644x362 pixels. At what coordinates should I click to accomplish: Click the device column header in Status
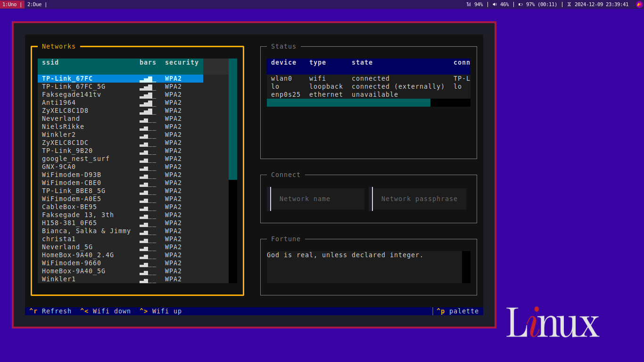click(x=284, y=62)
